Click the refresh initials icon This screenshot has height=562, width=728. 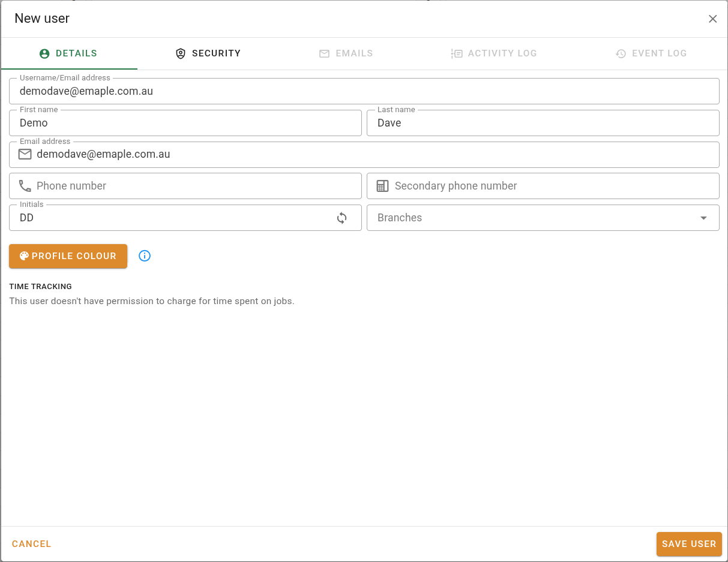(341, 218)
